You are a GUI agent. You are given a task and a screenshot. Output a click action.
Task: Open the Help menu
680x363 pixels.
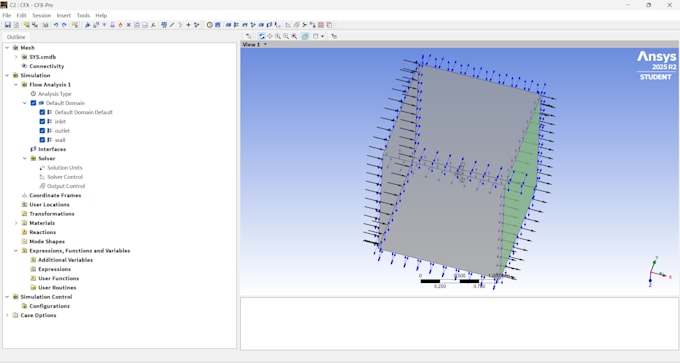click(x=101, y=16)
